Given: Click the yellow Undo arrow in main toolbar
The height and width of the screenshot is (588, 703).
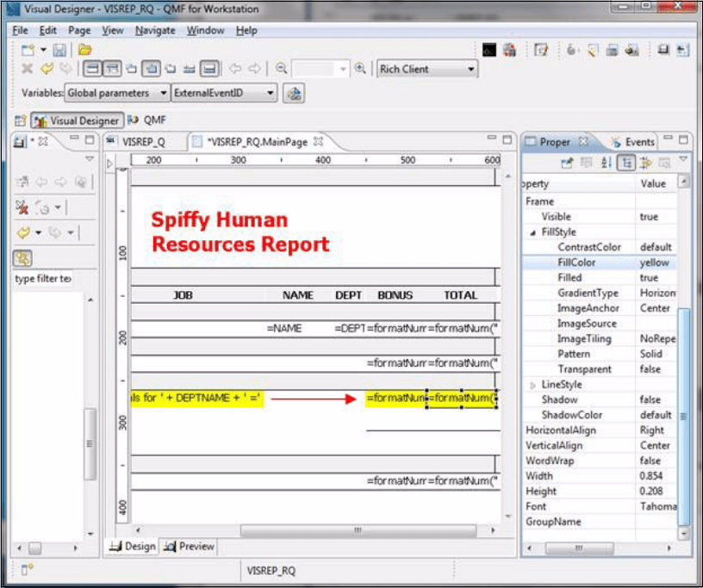Looking at the screenshot, I should click(x=47, y=69).
